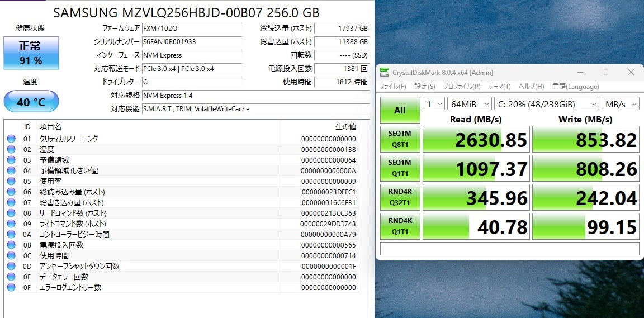The image size is (644, 318).
Task: Start the SEQ1M Q1T1 test
Action: coord(400,168)
